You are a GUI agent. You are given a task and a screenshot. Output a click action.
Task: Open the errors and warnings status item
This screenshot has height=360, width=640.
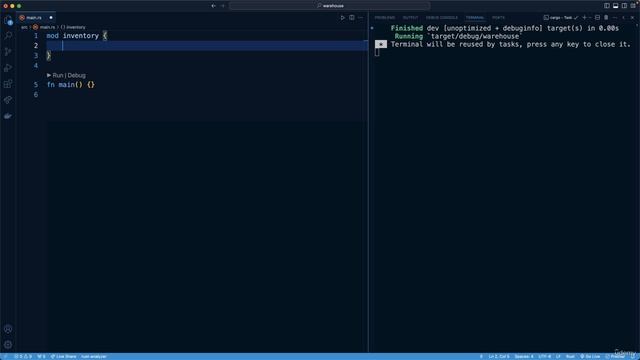pyautogui.click(x=23, y=356)
